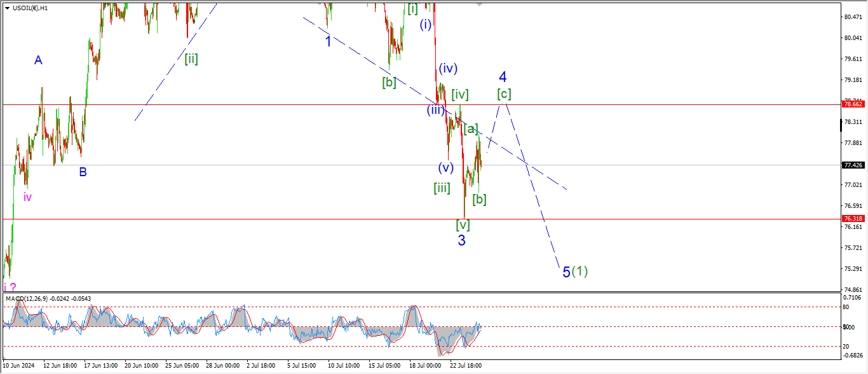Select the blue B wave label
Viewport: 868px width, 374px height.
click(x=83, y=172)
